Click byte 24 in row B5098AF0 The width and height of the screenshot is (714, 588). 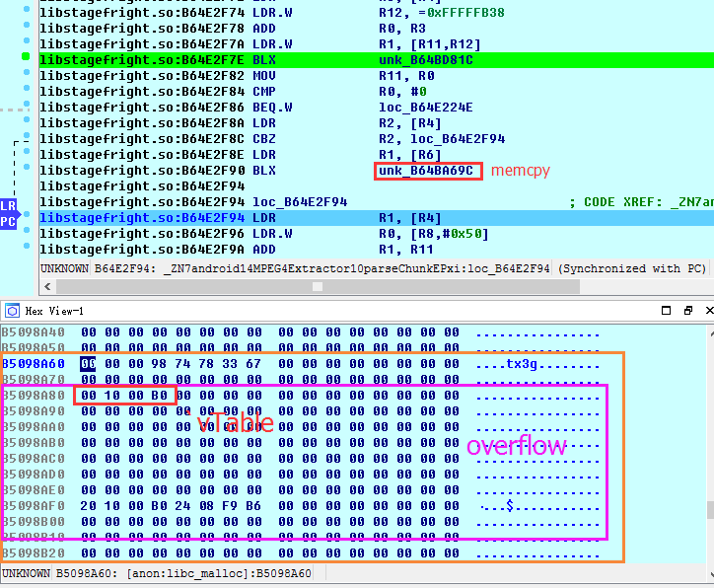182,506
